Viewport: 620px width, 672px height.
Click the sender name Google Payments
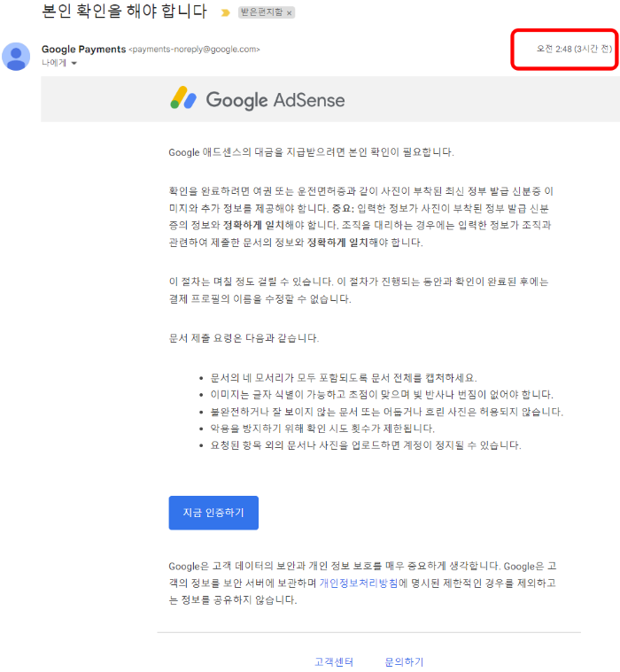click(x=83, y=50)
